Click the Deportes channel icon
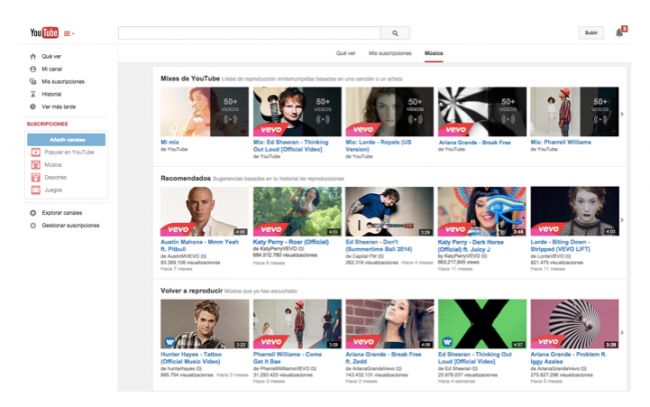 36,177
